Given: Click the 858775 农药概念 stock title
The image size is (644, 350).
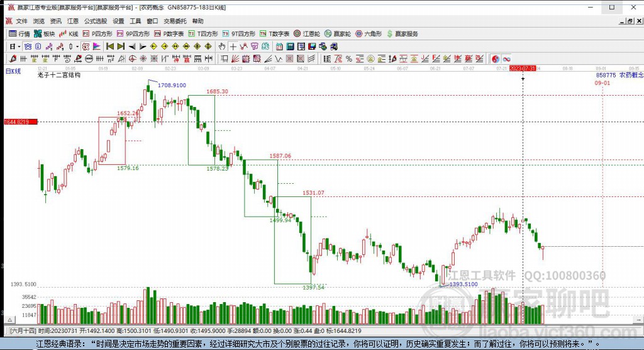Looking at the screenshot, I should 619,76.
